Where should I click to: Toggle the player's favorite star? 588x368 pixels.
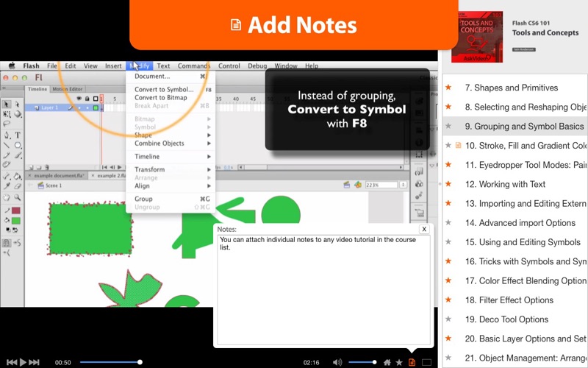tap(399, 362)
